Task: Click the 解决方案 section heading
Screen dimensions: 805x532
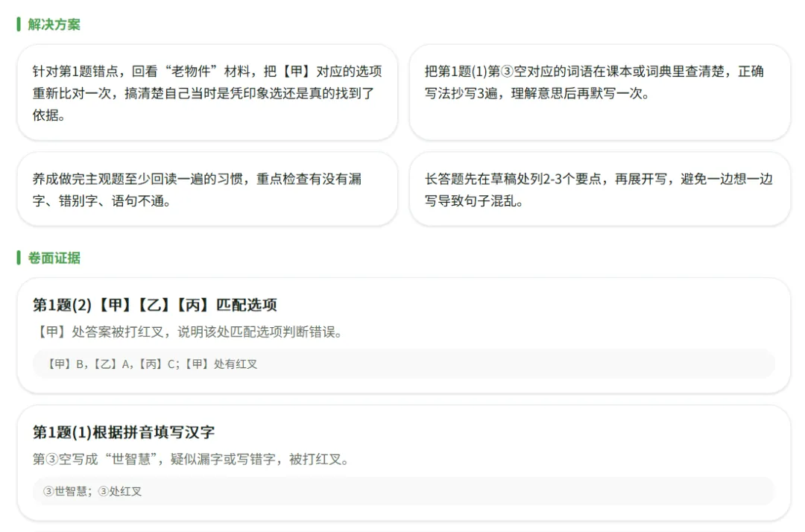Action: pyautogui.click(x=54, y=25)
